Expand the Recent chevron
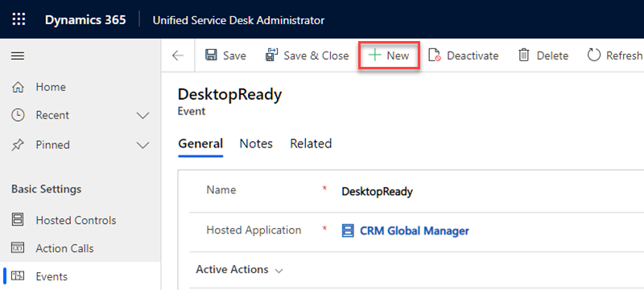 point(142,116)
